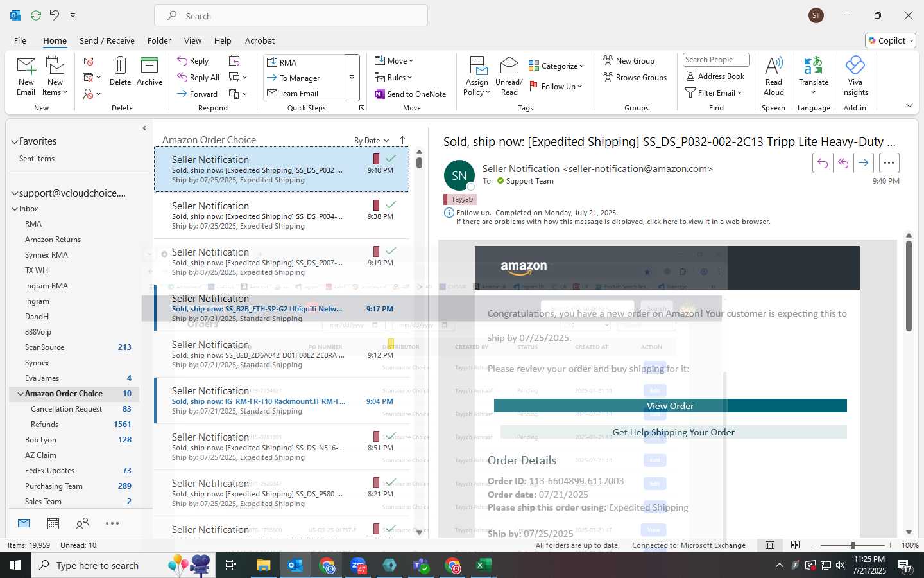Open Send / Receive tab
The width and height of the screenshot is (924, 578).
107,40
